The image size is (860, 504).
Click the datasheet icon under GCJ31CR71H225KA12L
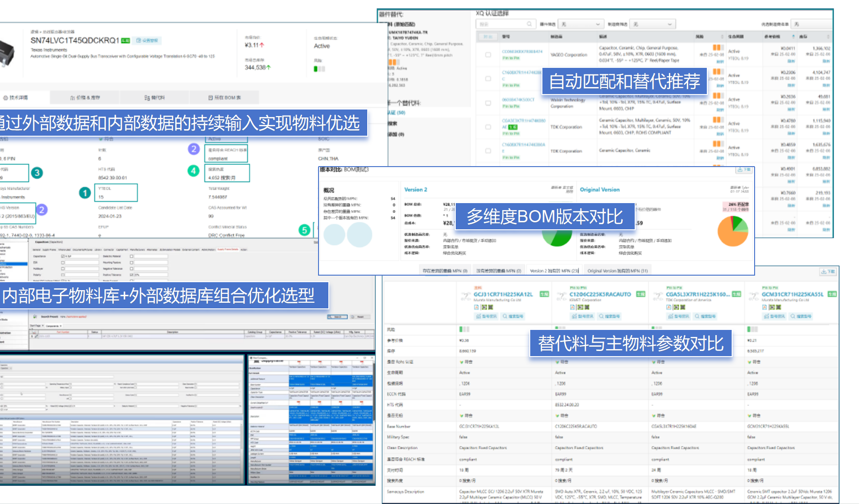coord(476,307)
